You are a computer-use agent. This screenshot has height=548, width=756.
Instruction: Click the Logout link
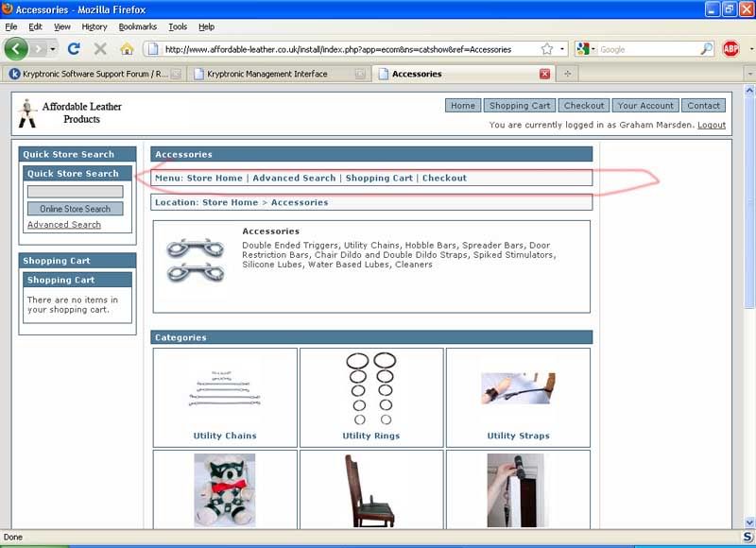pos(712,125)
